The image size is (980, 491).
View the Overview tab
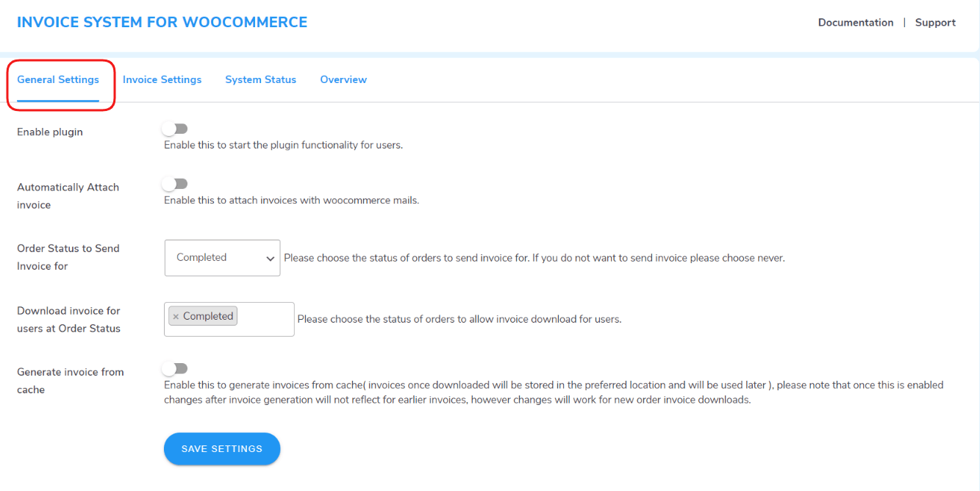coord(343,79)
